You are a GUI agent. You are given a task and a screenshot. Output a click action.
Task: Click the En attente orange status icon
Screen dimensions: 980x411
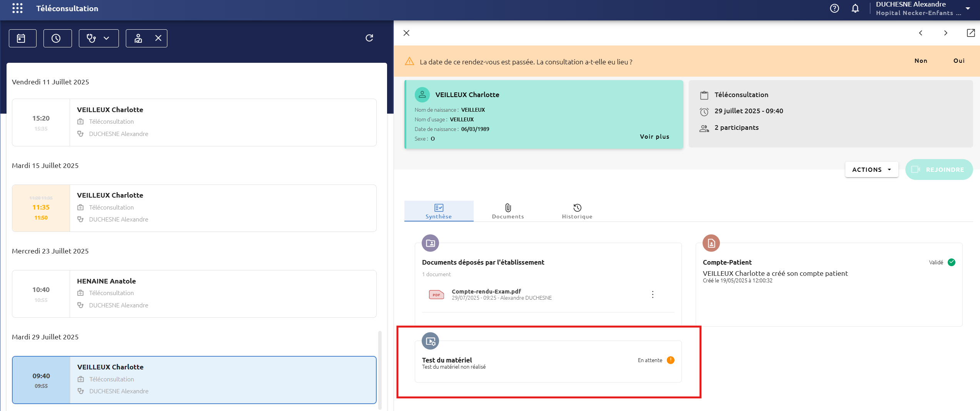coord(670,360)
